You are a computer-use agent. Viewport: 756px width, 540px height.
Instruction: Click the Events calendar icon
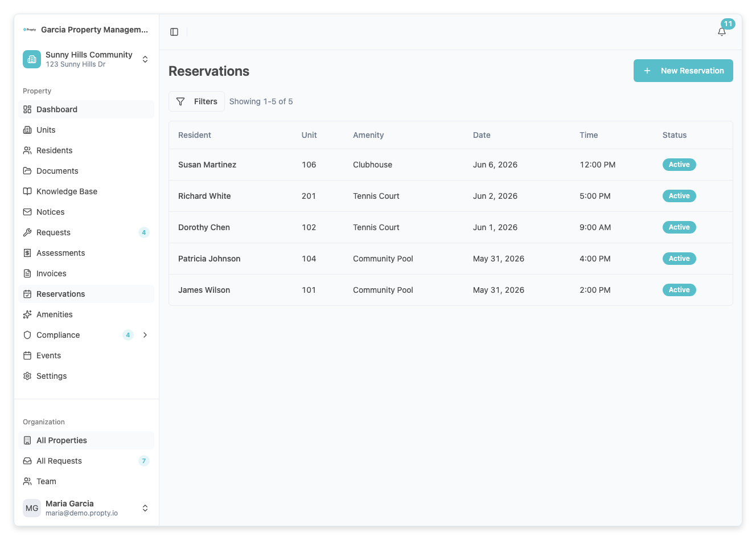27,355
